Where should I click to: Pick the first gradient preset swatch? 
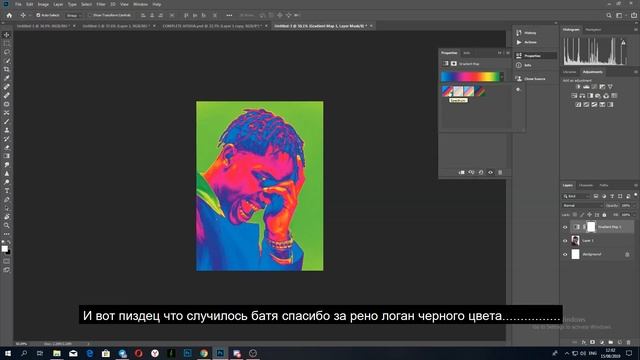(x=447, y=91)
